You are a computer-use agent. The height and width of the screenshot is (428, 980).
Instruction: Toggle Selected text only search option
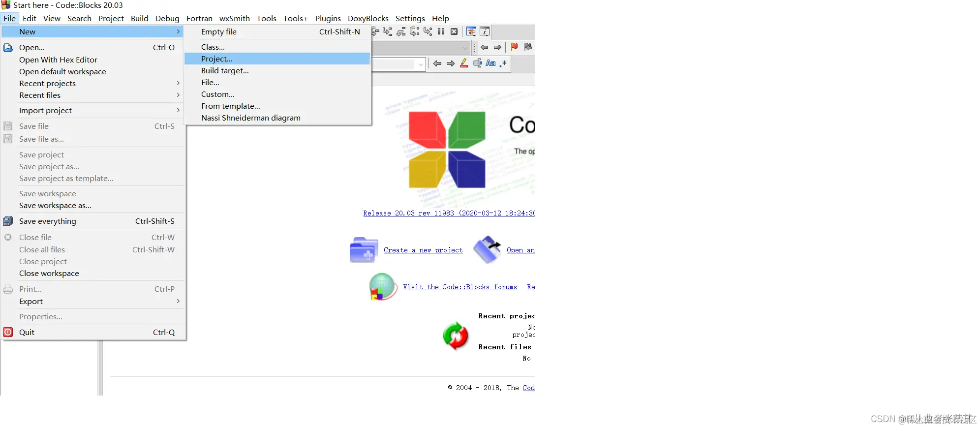tap(477, 63)
